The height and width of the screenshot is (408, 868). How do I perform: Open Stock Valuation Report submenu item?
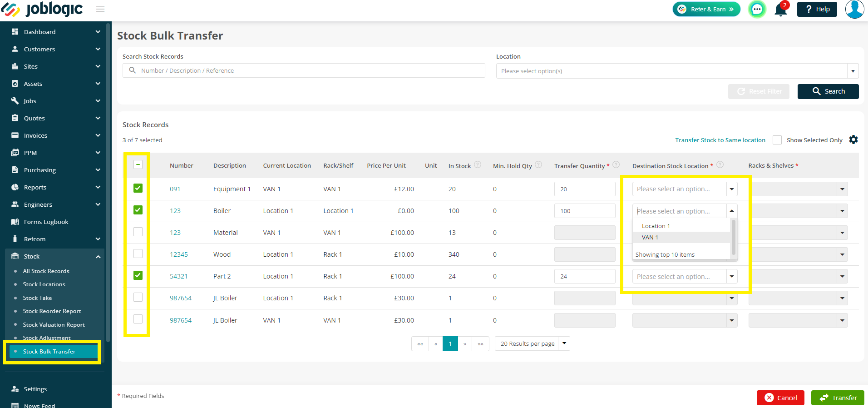click(54, 324)
